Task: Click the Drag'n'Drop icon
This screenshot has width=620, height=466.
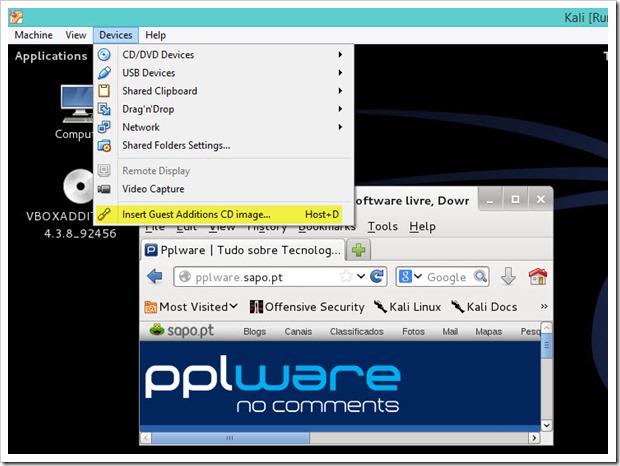Action: [104, 109]
